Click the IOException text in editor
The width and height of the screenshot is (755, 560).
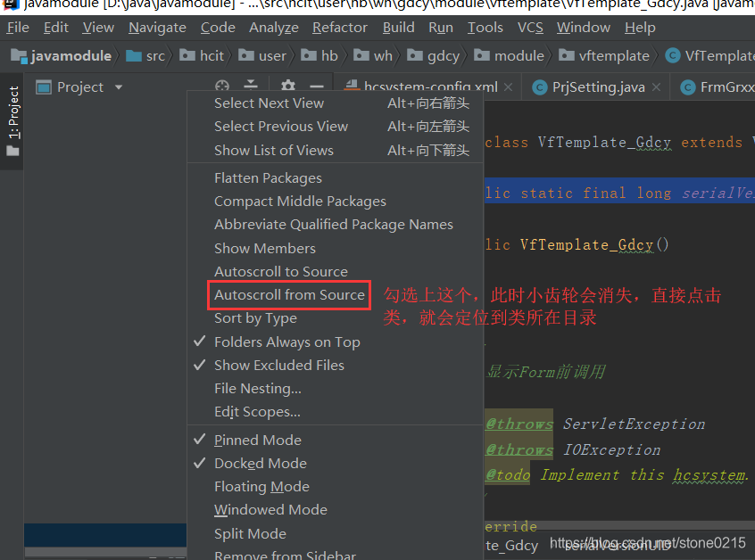click(612, 450)
